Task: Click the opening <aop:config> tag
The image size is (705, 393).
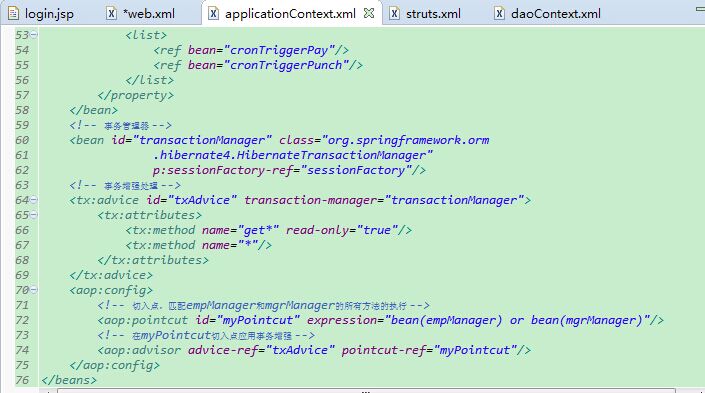Action: (x=111, y=290)
